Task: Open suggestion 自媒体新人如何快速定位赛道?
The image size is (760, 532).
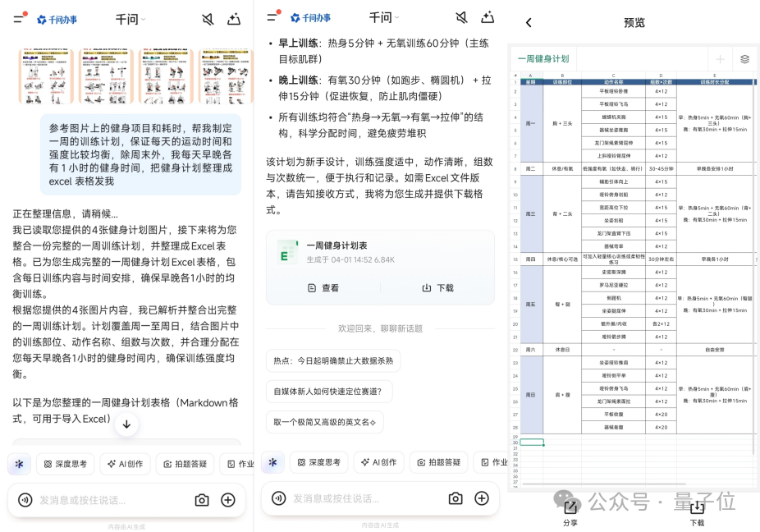Action: coord(332,391)
